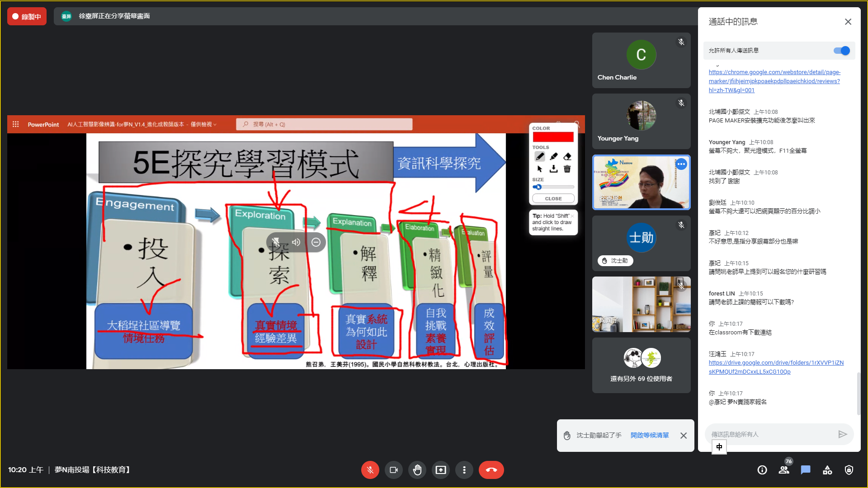Screen dimensions: 868x488
Task: Toggle the allow everyone to send messages switch
Action: (842, 51)
